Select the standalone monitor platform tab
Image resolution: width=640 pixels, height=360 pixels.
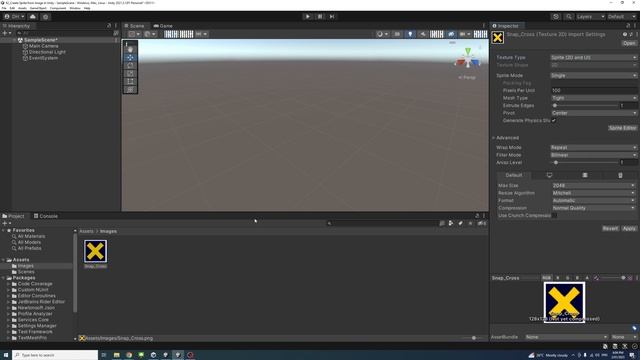tap(549, 175)
